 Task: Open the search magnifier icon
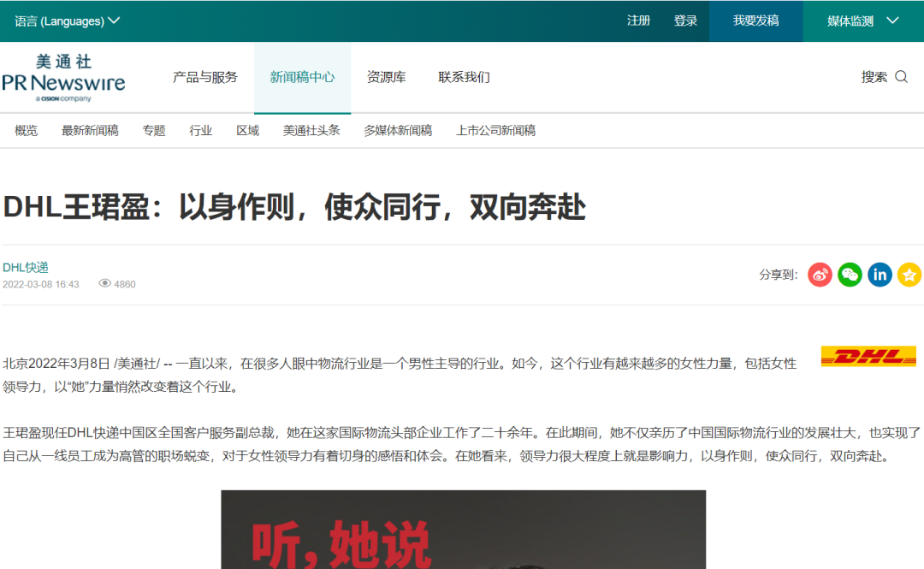point(902,76)
